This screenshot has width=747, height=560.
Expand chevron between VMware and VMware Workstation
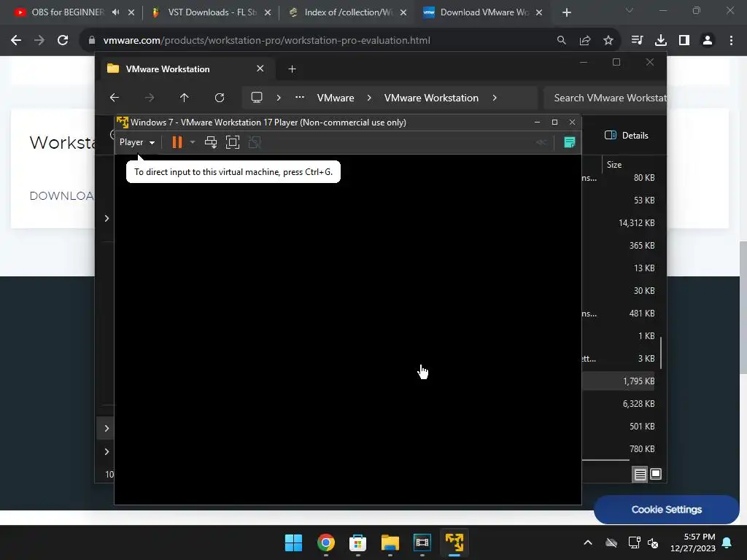(x=369, y=98)
